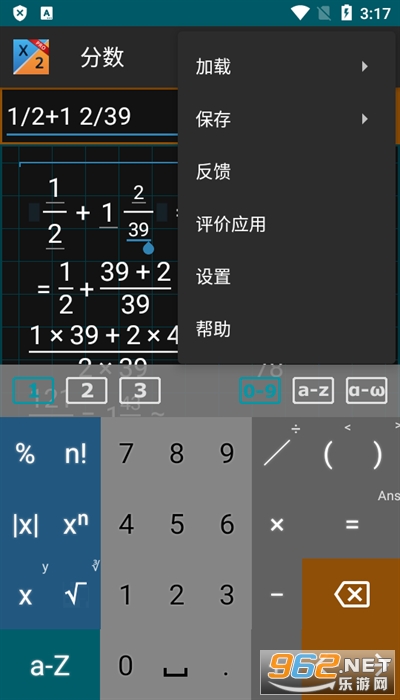Screen dimensions: 400x700
Task: Tap digit key 5
Action: 176,525
